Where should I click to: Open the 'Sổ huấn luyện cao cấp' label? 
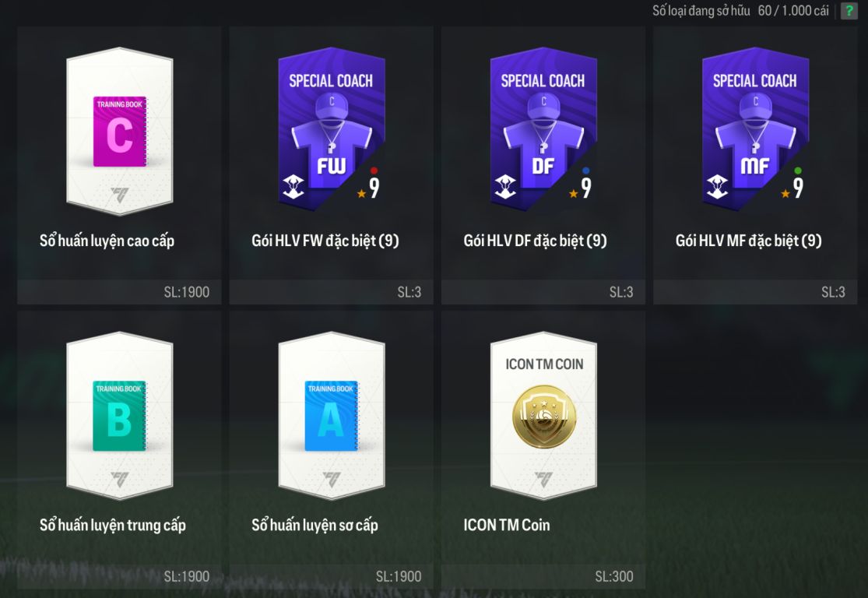(x=107, y=241)
